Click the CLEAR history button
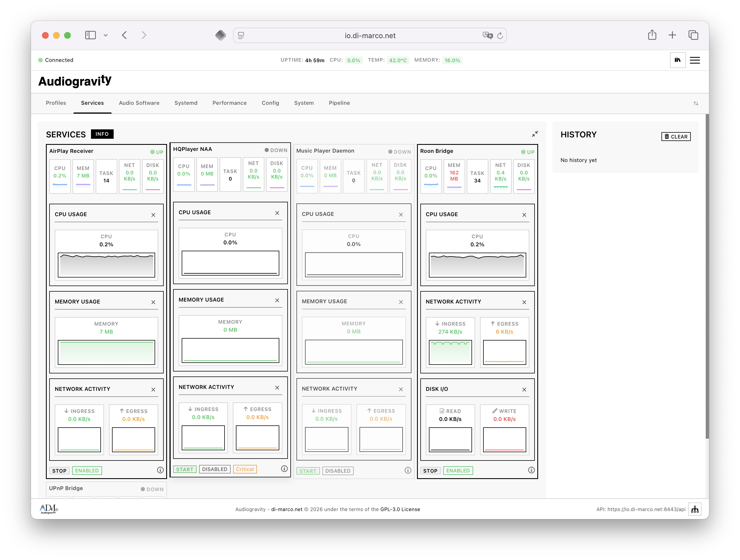The image size is (740, 560). 676,136
